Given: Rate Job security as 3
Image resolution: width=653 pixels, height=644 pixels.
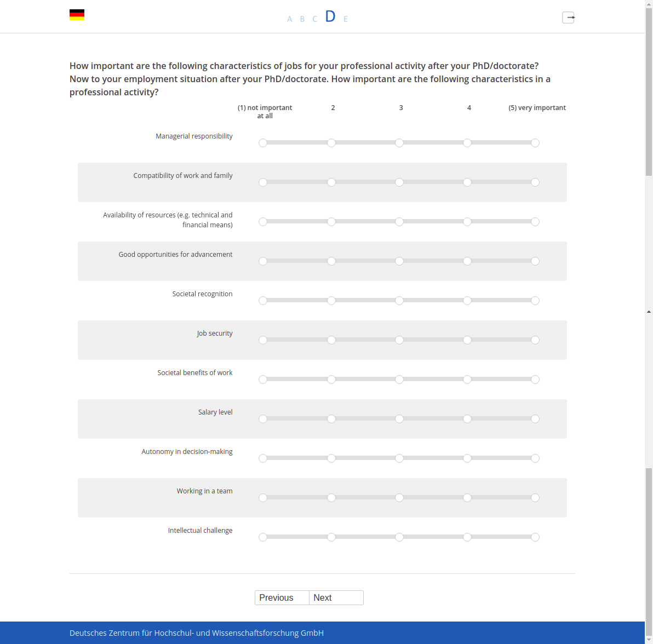Looking at the screenshot, I should point(399,340).
